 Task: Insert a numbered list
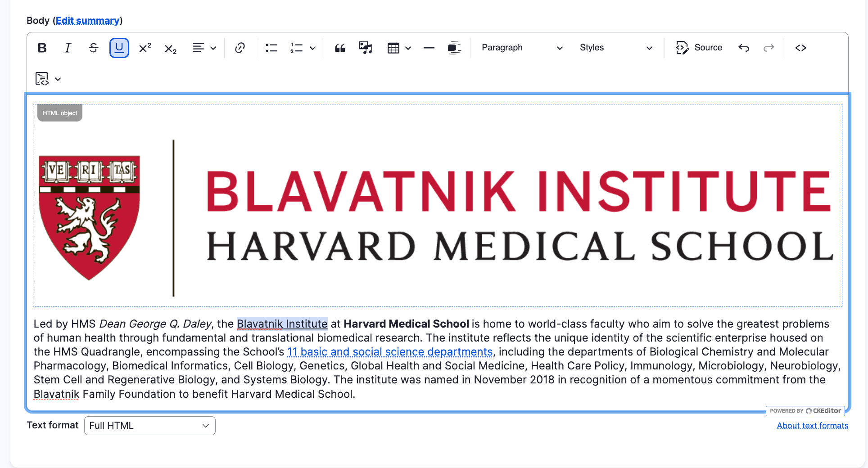point(297,48)
